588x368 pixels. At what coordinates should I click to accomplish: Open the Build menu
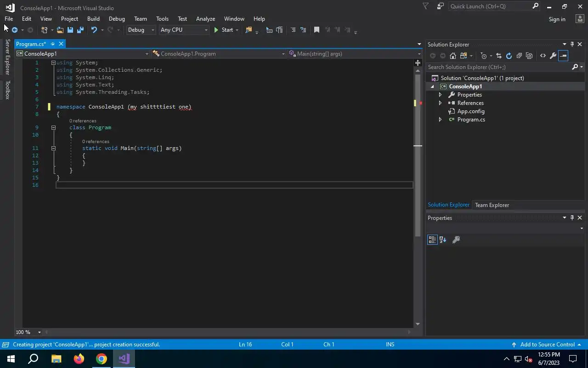(x=93, y=19)
